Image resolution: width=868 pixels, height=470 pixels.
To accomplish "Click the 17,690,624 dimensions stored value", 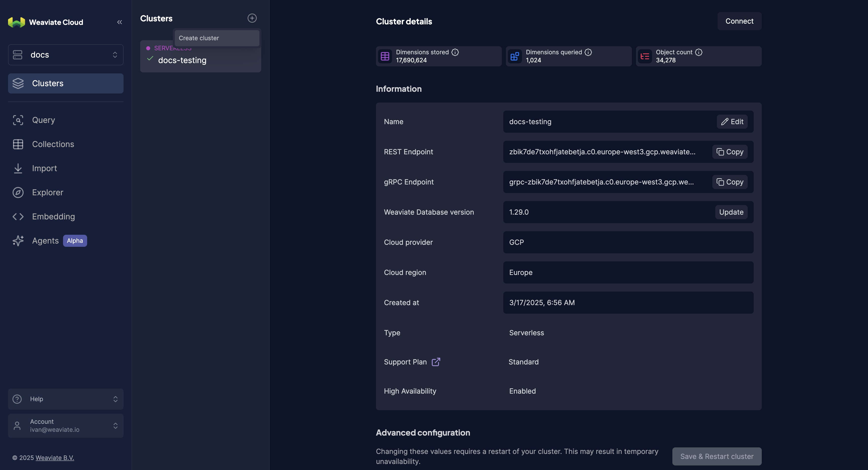I will coord(411,60).
